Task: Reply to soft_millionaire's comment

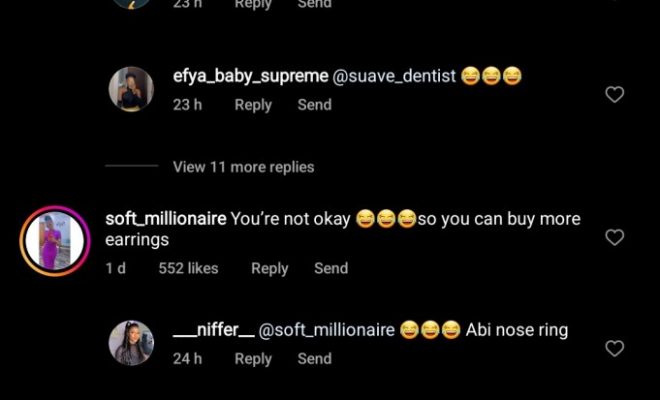Action: [x=269, y=268]
